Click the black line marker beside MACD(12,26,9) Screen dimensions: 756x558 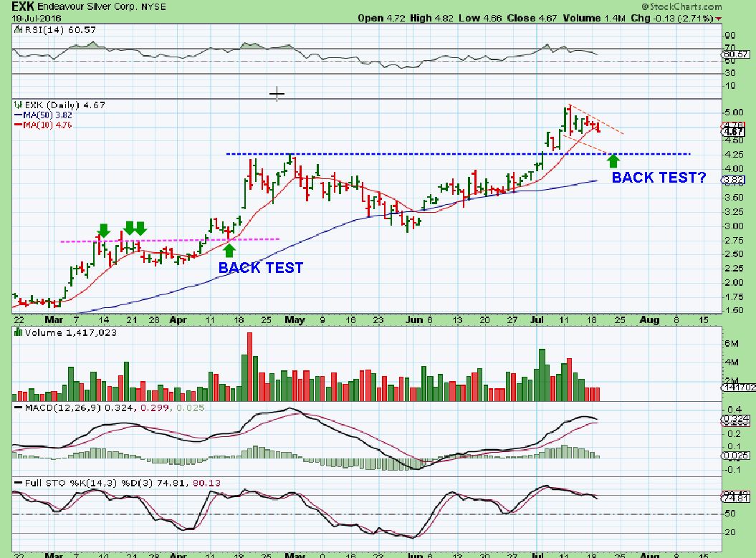19,408
